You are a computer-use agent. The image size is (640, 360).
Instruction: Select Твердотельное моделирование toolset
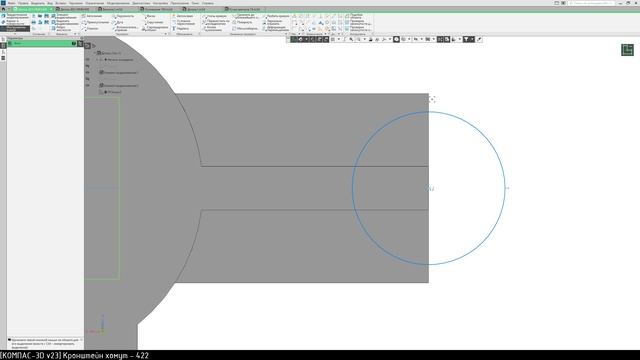[15, 16]
